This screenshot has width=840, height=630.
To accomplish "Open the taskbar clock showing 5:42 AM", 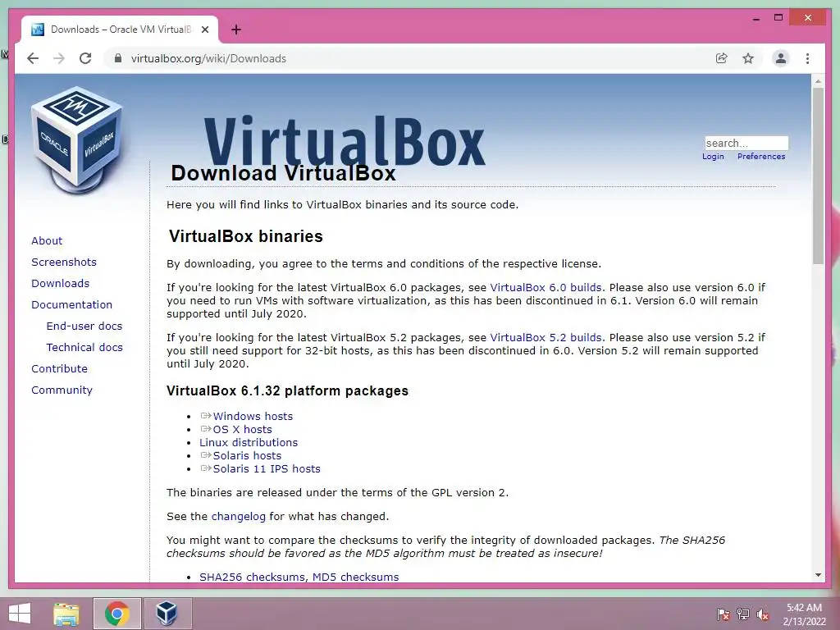I will click(x=804, y=614).
